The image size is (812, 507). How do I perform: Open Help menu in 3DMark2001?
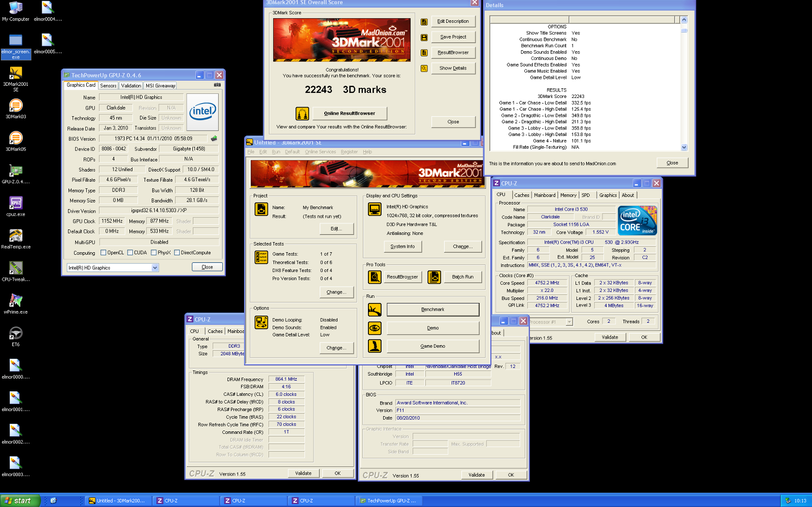click(x=367, y=152)
